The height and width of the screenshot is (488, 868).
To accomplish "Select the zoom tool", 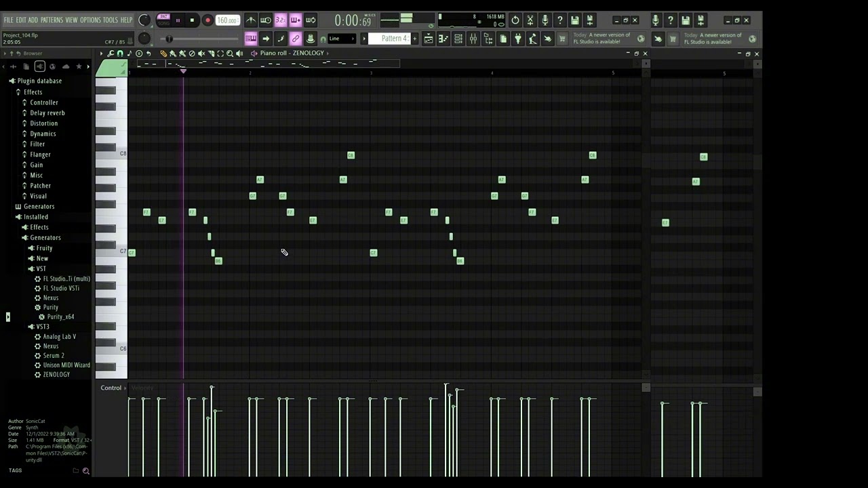I will 230,54.
